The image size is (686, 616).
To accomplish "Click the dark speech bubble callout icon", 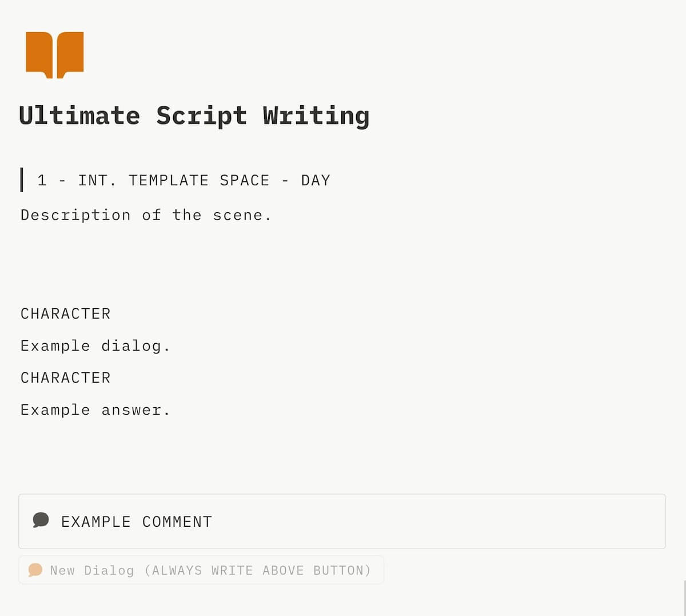I will [41, 520].
